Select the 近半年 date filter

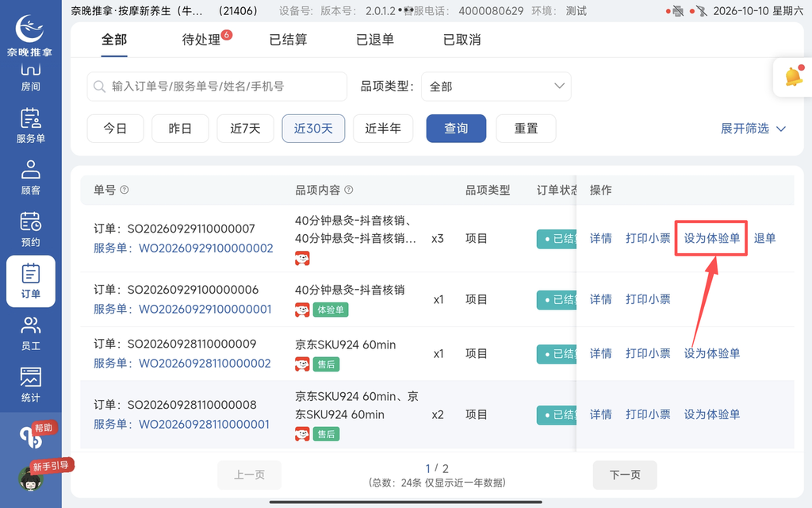(383, 129)
